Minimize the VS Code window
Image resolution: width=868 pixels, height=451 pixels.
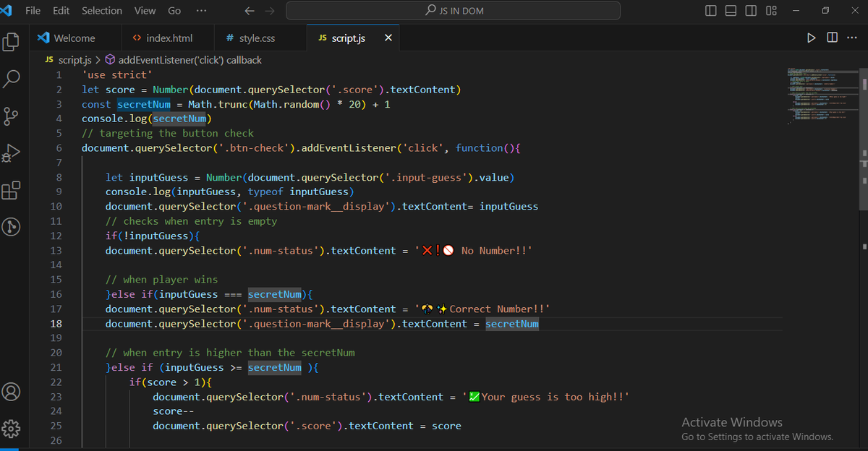pos(796,11)
